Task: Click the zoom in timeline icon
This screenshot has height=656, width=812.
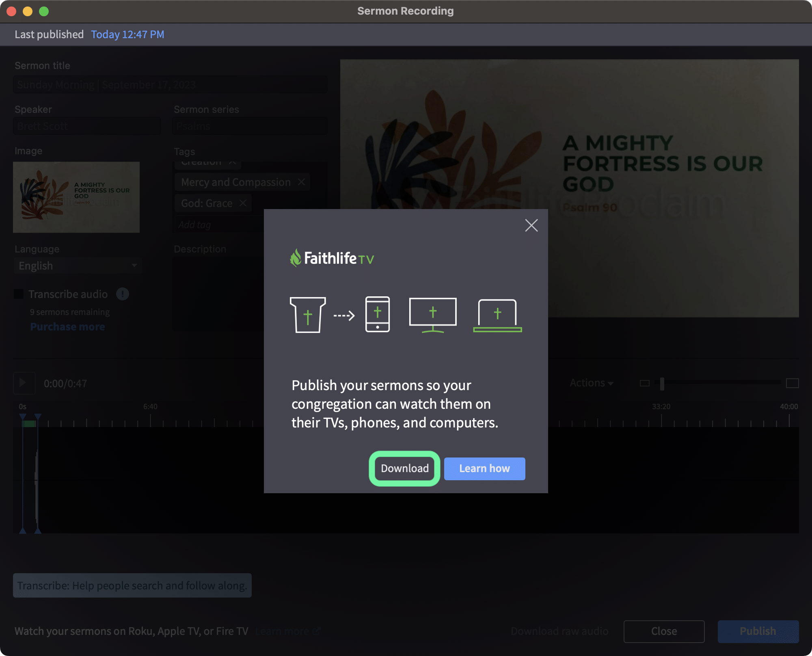Action: pos(792,383)
